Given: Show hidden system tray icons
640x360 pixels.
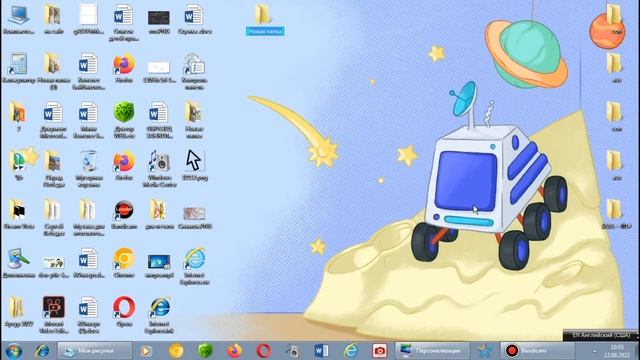Looking at the screenshot, I should [x=595, y=352].
